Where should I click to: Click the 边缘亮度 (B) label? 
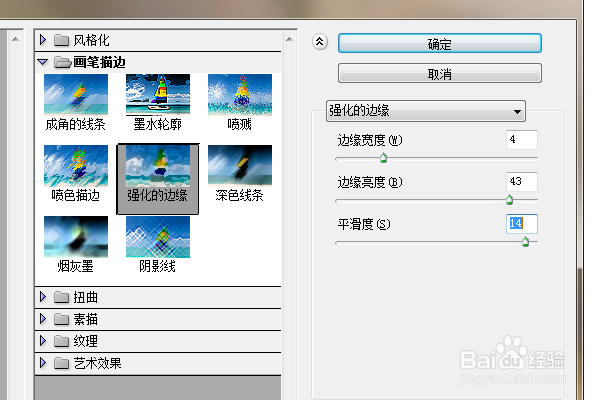pyautogui.click(x=370, y=182)
